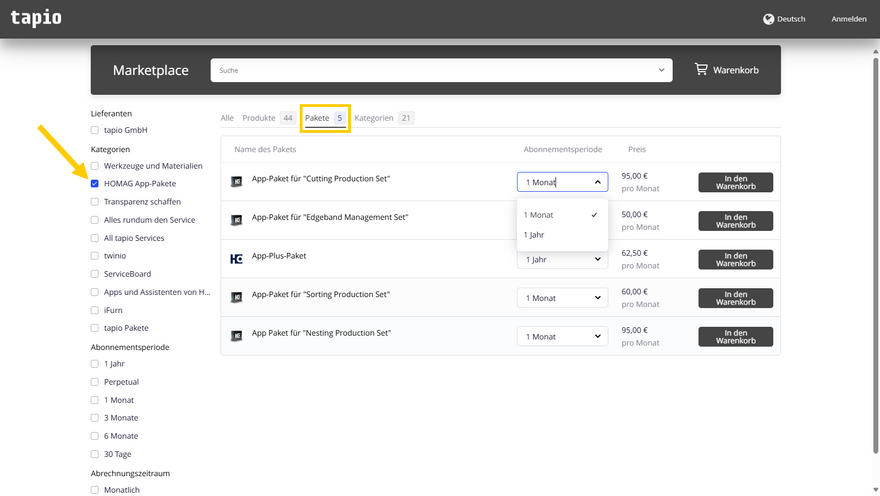
Task: Check Apps und Assistenten von H... checkbox
Action: (94, 292)
